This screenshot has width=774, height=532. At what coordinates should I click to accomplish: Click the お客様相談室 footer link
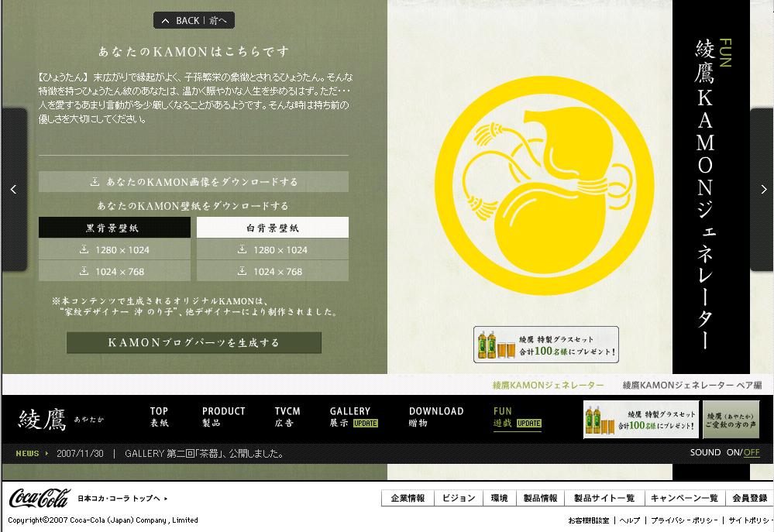tap(588, 520)
